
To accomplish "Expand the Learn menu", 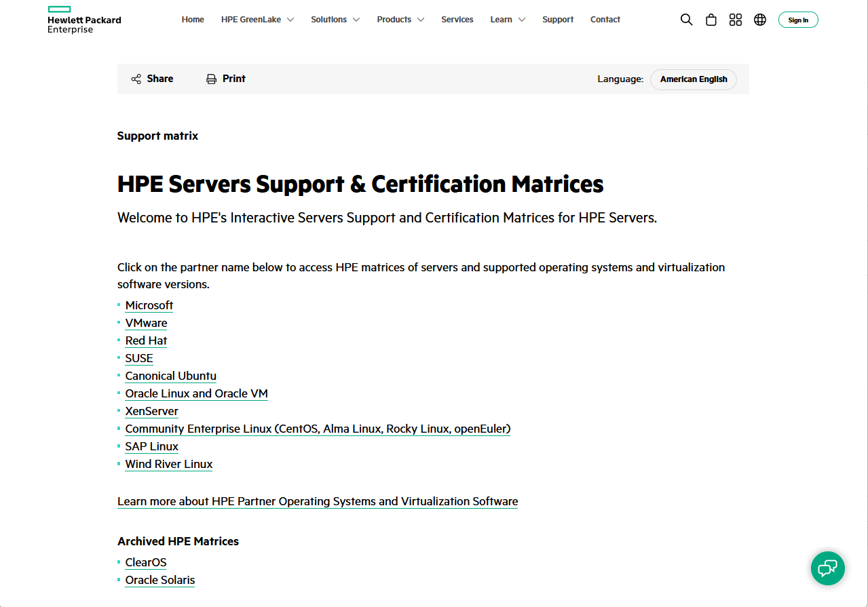I will 508,20.
